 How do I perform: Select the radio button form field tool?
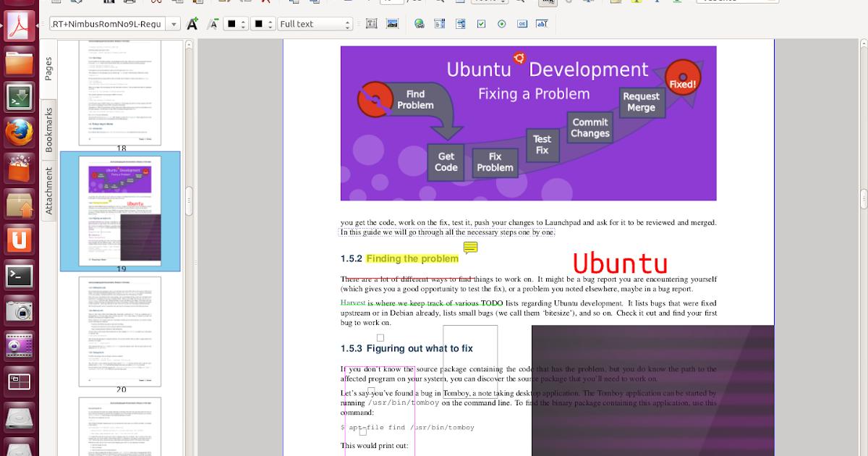coord(502,24)
